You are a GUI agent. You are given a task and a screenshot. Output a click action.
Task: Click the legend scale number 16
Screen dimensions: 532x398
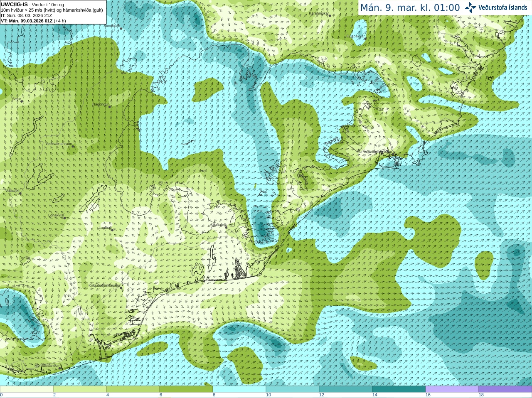click(428, 395)
